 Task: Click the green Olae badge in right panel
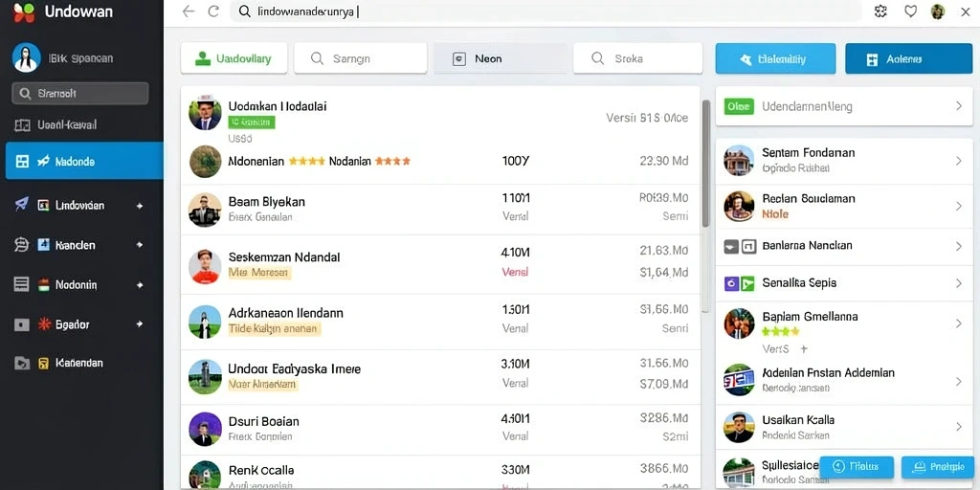click(x=738, y=107)
